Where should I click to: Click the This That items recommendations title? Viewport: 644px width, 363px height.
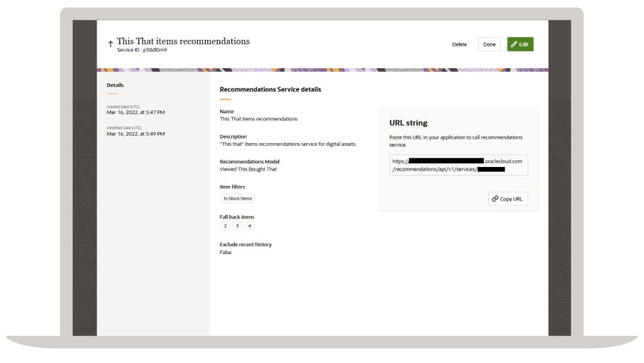[x=183, y=41]
